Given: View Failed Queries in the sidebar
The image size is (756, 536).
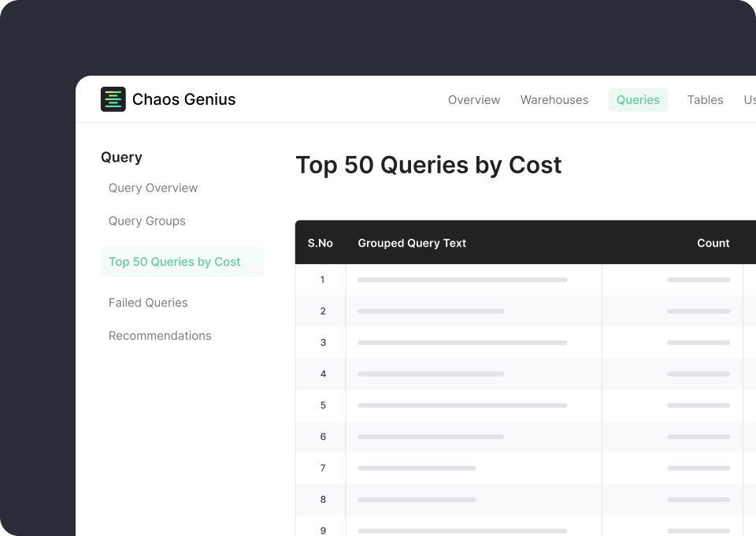Looking at the screenshot, I should pyautogui.click(x=148, y=303).
